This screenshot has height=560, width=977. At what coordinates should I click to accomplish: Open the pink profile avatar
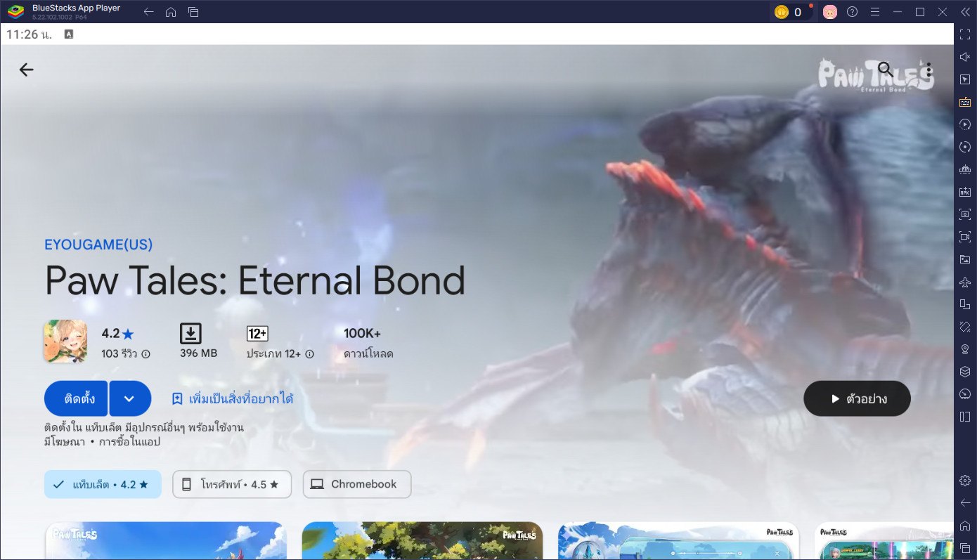point(830,12)
